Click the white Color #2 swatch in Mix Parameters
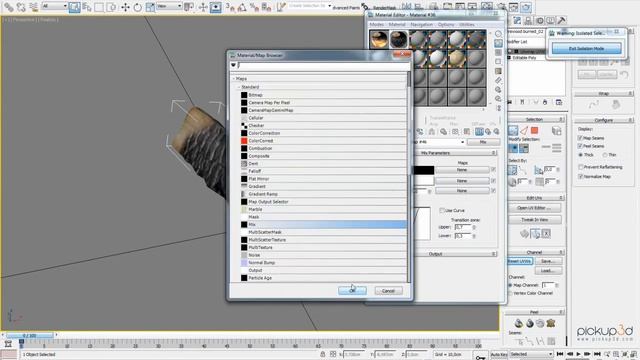 pos(424,180)
